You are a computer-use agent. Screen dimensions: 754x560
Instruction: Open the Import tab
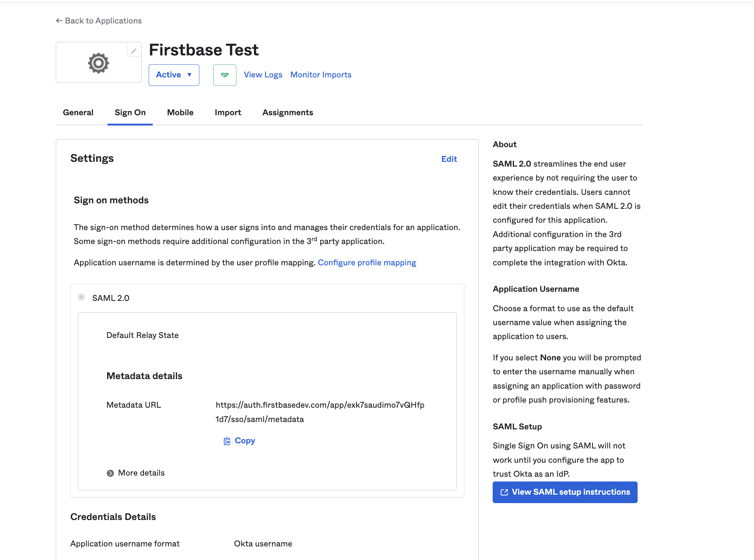pos(228,113)
